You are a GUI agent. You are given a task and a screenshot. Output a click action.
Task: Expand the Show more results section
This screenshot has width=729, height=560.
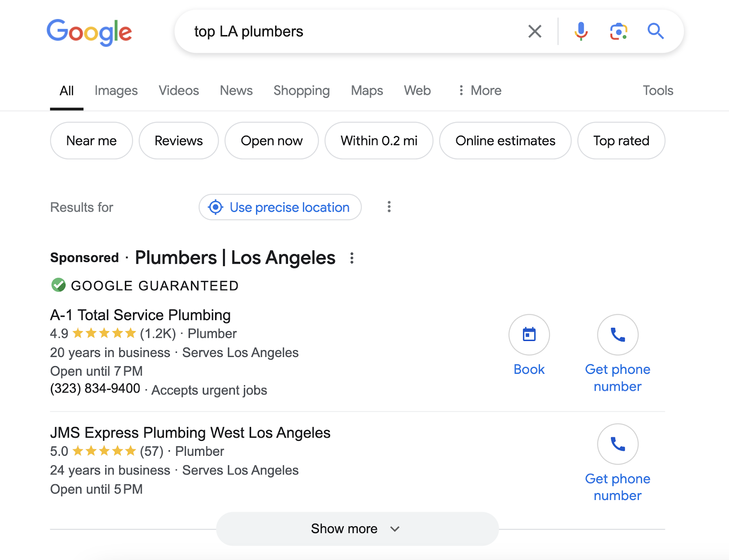click(x=357, y=528)
